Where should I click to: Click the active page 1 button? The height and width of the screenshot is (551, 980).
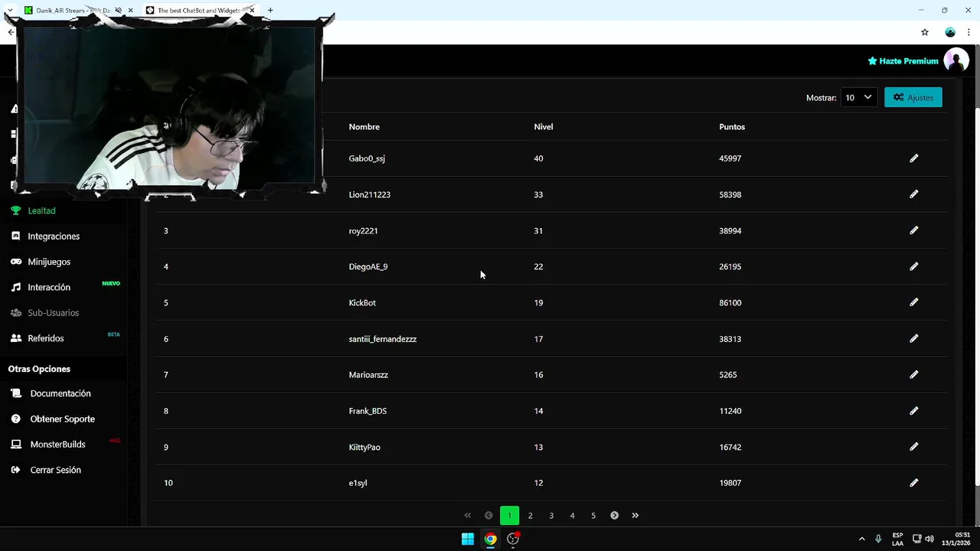[x=509, y=516]
